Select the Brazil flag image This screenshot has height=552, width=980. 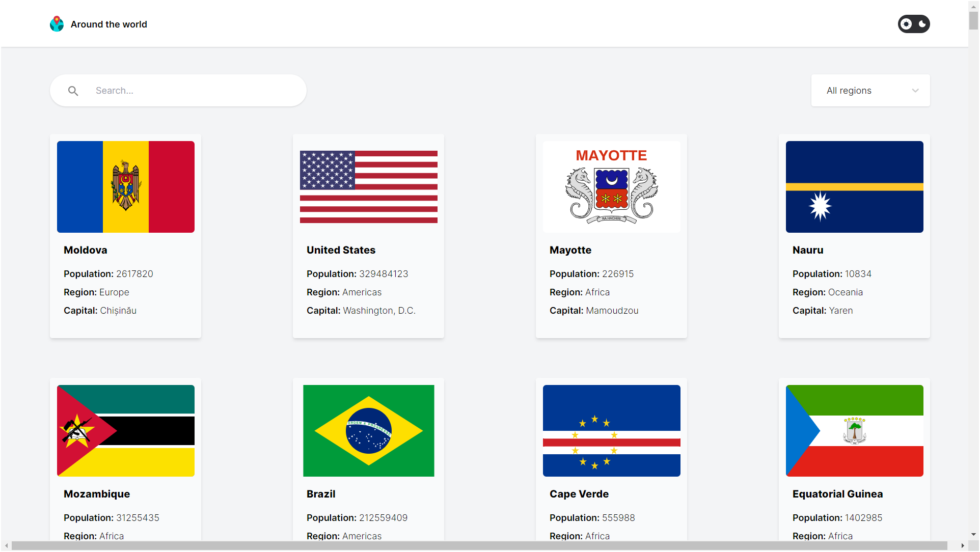369,431
